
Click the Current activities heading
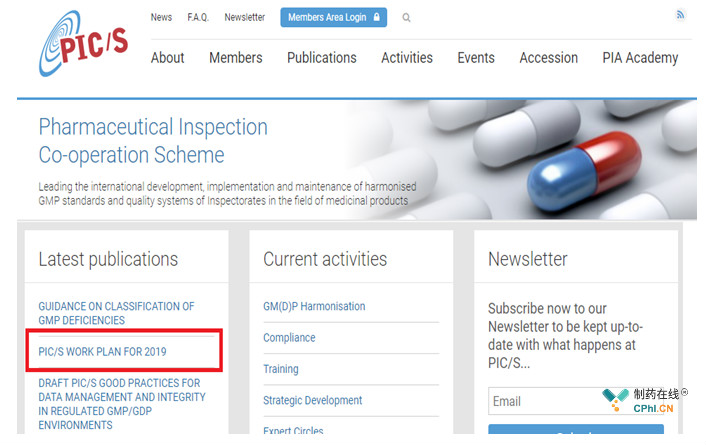coord(325,259)
